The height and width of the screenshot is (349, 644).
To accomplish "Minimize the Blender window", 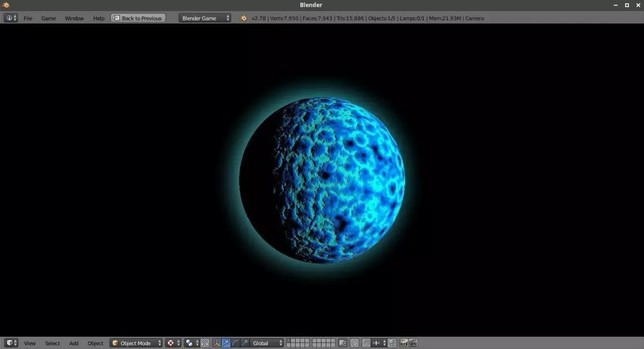I will (616, 5).
